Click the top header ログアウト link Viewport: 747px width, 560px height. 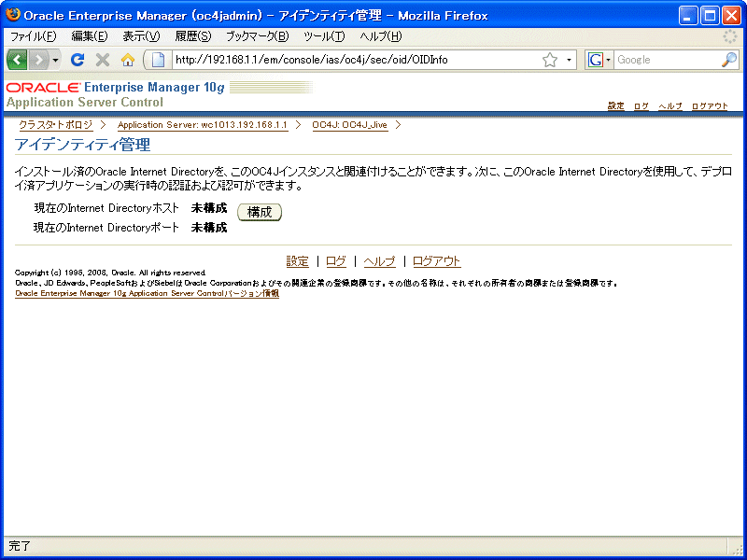tap(710, 105)
